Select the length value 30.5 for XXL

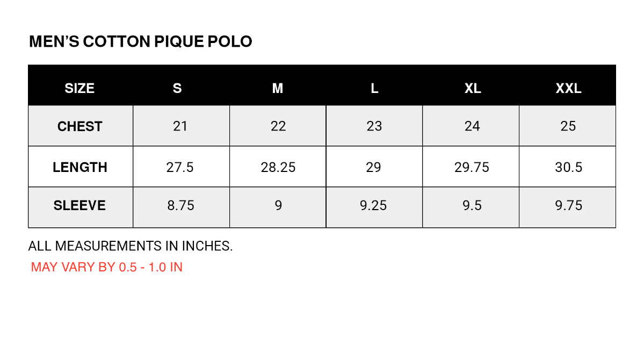tap(568, 167)
